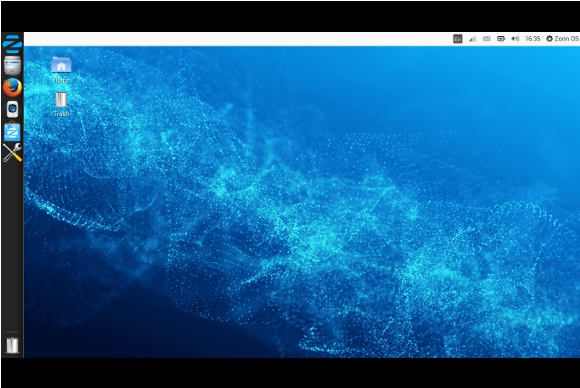580x388 pixels.
Task: Launch Firefox from the dock
Action: [12, 87]
